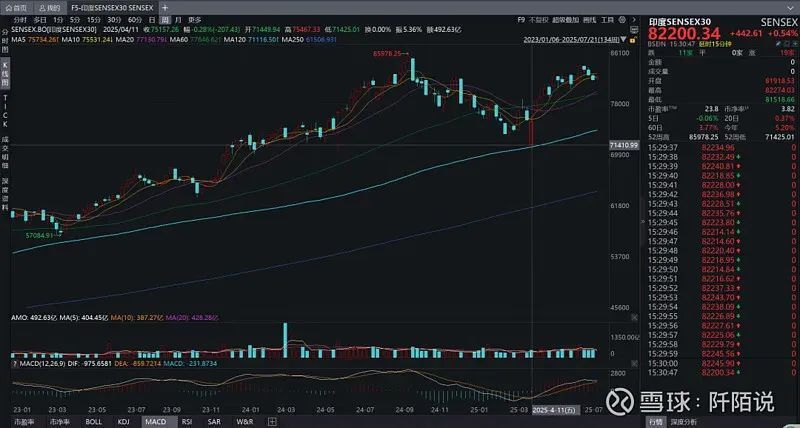Select the 行情 bottom tab
The width and height of the screenshot is (800, 428).
tap(655, 422)
